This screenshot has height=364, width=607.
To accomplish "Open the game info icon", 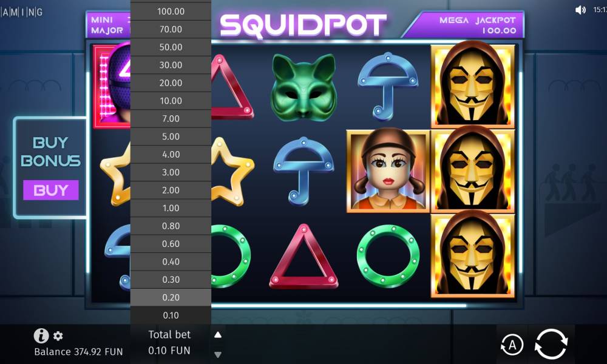I will pos(41,335).
